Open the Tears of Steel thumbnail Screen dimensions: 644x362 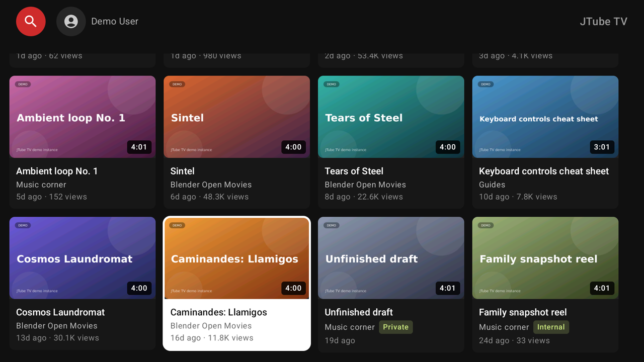pyautogui.click(x=391, y=117)
